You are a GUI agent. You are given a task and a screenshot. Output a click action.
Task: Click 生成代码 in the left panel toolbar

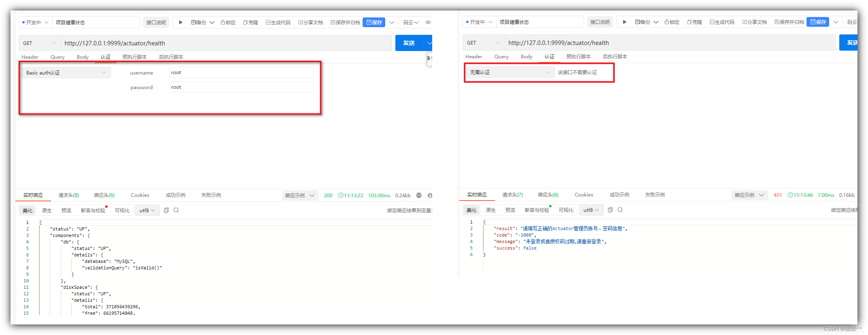coord(278,22)
